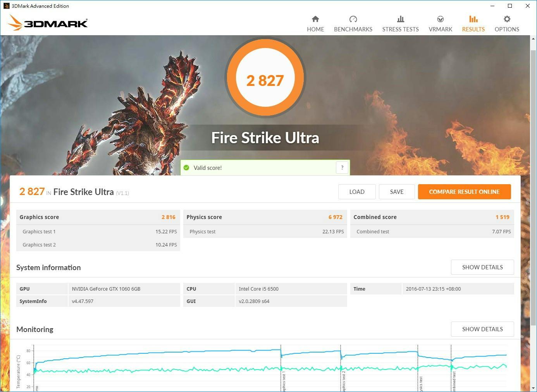
Task: Select the RESULTS menu label
Action: (473, 29)
